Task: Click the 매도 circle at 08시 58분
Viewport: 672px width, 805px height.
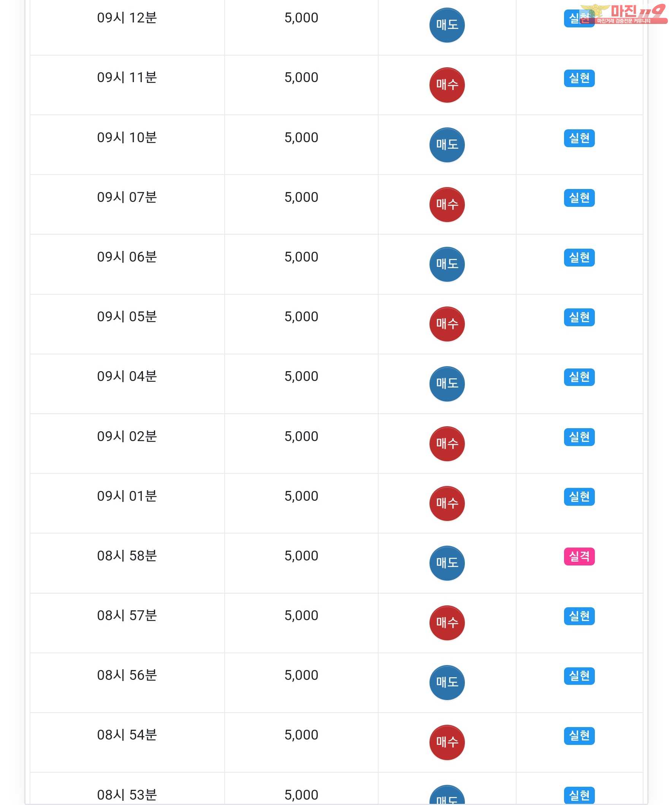Action: 447,563
